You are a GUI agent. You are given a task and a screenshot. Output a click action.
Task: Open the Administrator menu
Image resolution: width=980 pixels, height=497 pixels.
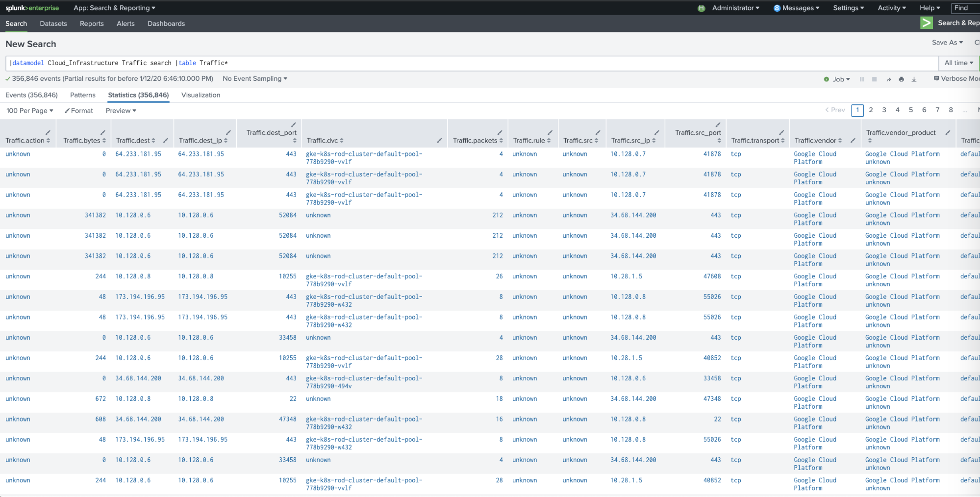[x=735, y=8]
